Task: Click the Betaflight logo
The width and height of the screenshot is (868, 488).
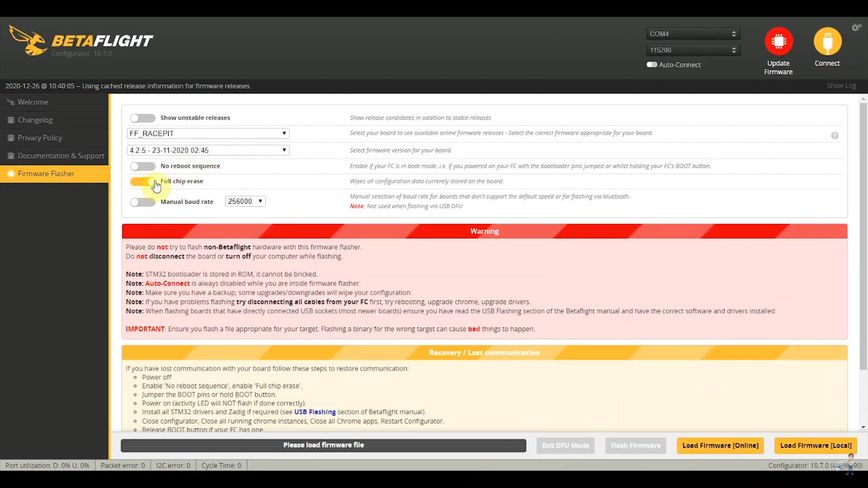Action: (x=81, y=41)
